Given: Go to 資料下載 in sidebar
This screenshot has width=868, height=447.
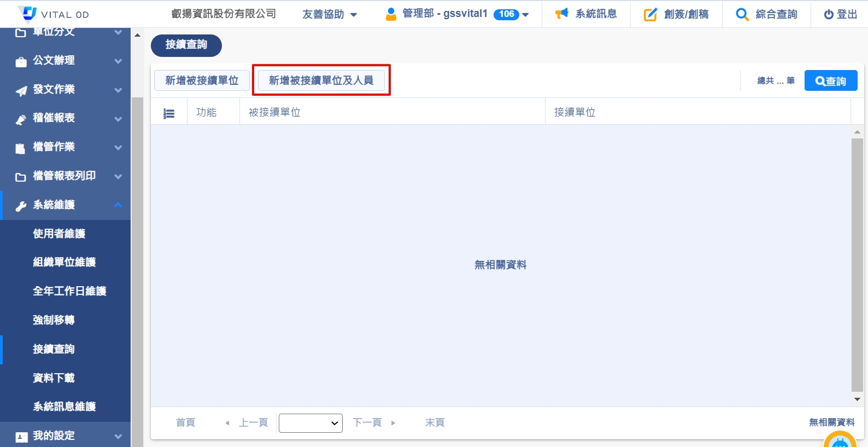Looking at the screenshot, I should click(54, 378).
